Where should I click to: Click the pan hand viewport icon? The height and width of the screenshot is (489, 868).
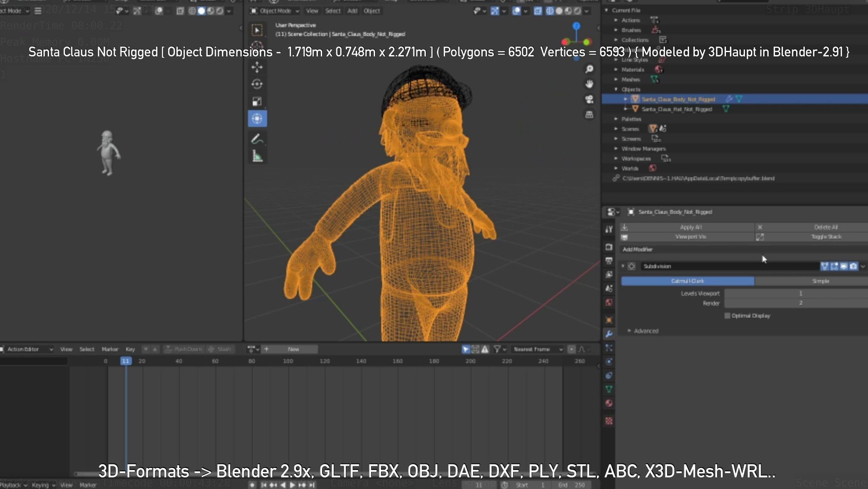(590, 84)
